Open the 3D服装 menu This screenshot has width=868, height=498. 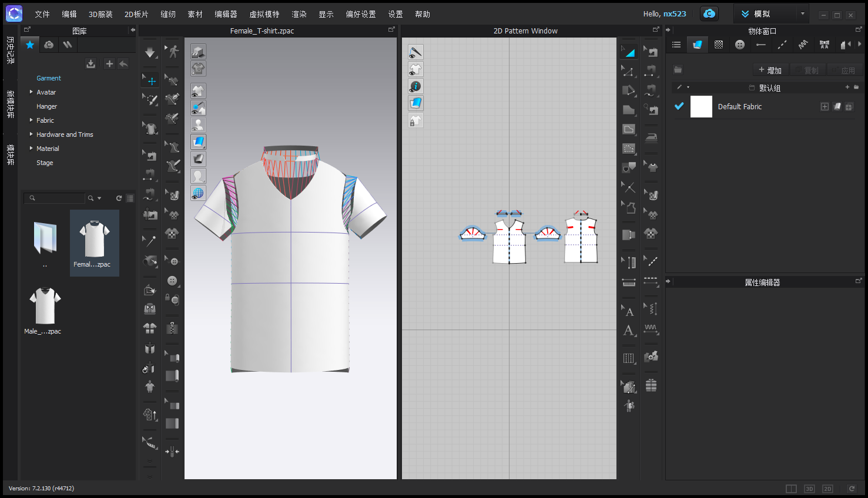click(100, 14)
